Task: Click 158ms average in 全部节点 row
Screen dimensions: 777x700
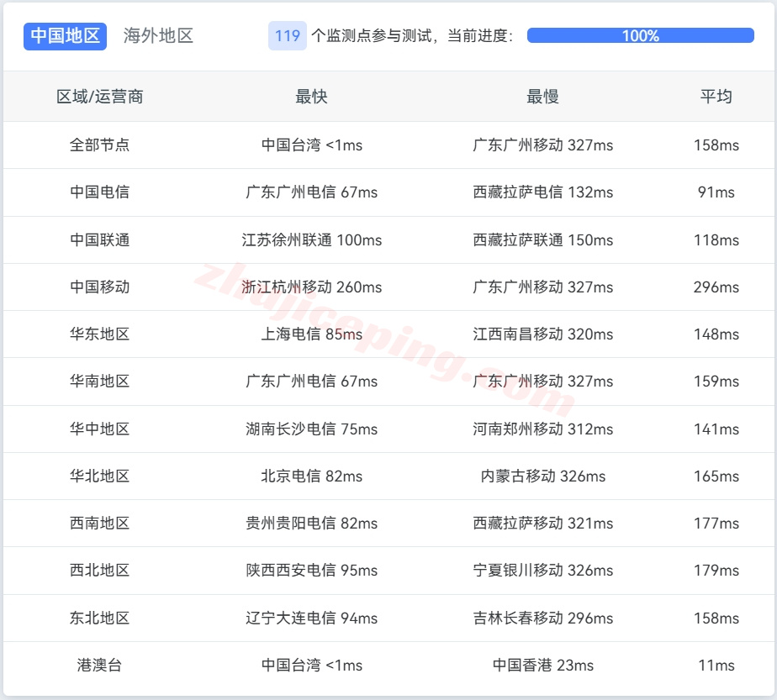Action: (x=716, y=145)
